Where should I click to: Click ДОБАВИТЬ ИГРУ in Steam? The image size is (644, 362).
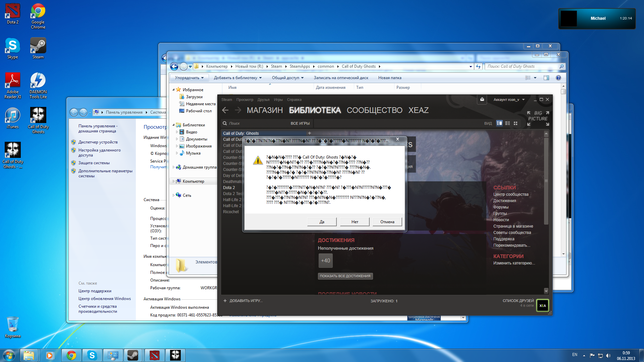click(x=243, y=301)
